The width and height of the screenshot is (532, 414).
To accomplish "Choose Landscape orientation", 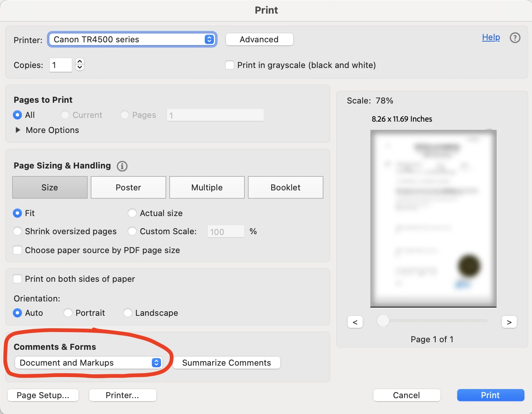I will point(128,313).
